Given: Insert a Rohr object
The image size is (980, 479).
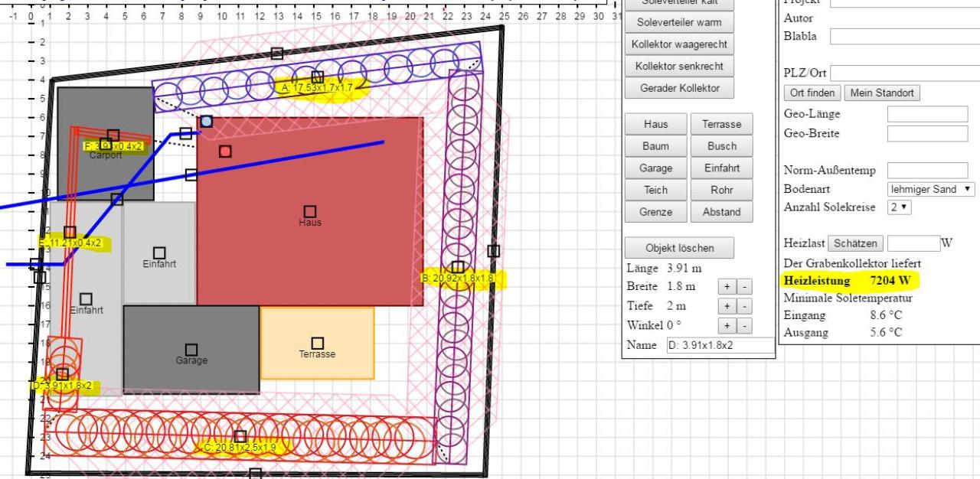Looking at the screenshot, I should pos(721,190).
